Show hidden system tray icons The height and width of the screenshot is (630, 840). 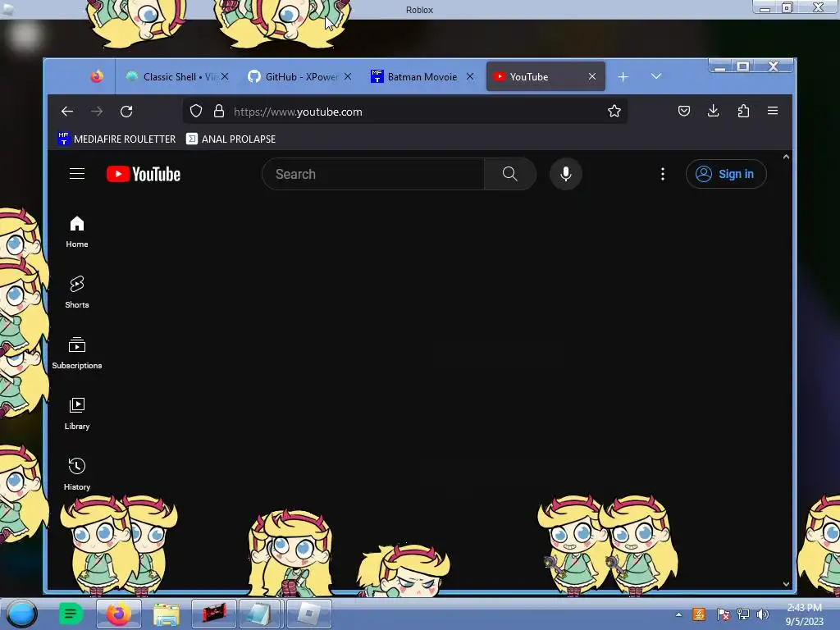coord(678,614)
